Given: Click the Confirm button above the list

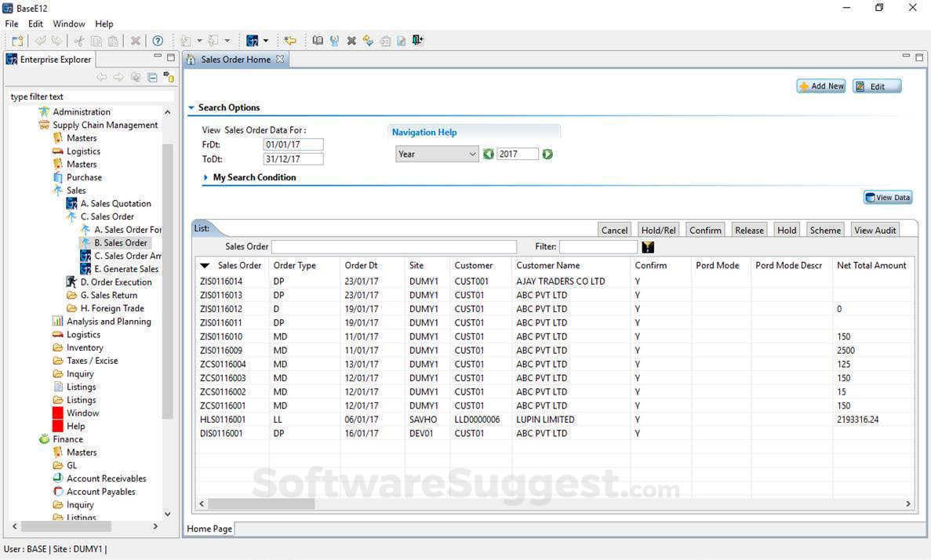Looking at the screenshot, I should click(x=704, y=230).
